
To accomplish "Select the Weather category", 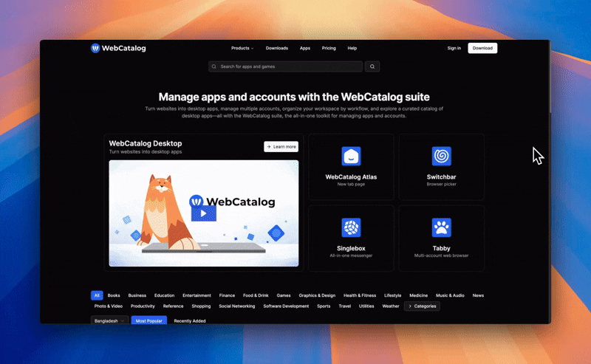I will 391,306.
